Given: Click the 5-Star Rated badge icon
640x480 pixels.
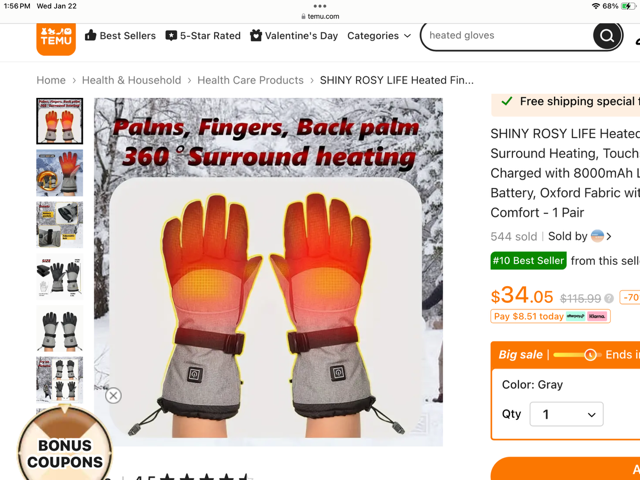Looking at the screenshot, I should click(x=171, y=36).
